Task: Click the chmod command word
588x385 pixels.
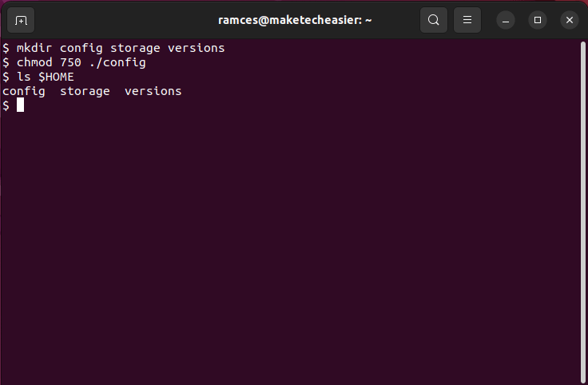Action: 34,62
